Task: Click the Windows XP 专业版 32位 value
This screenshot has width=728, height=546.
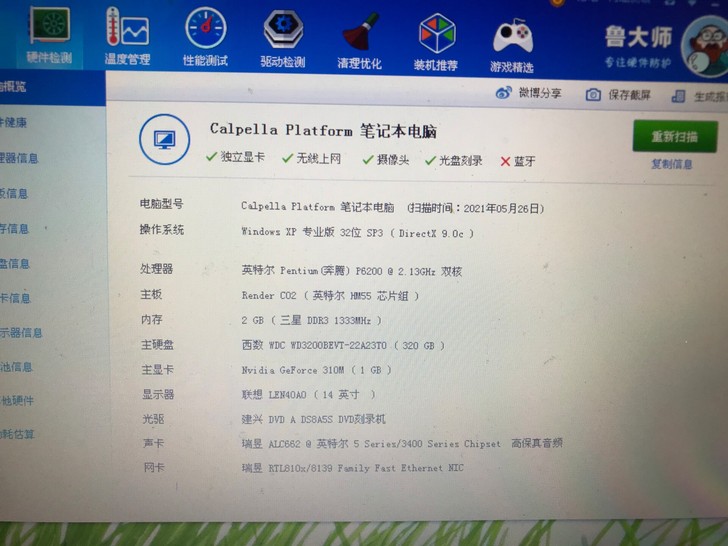Action: pos(357,232)
